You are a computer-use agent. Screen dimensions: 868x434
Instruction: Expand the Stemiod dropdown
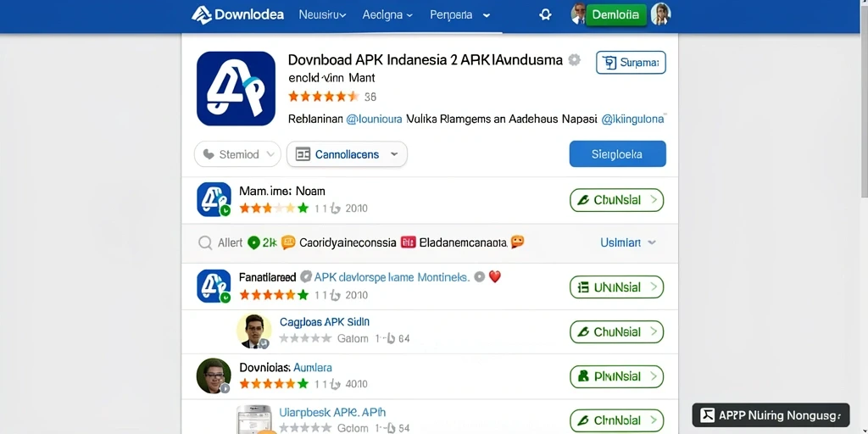pyautogui.click(x=237, y=154)
